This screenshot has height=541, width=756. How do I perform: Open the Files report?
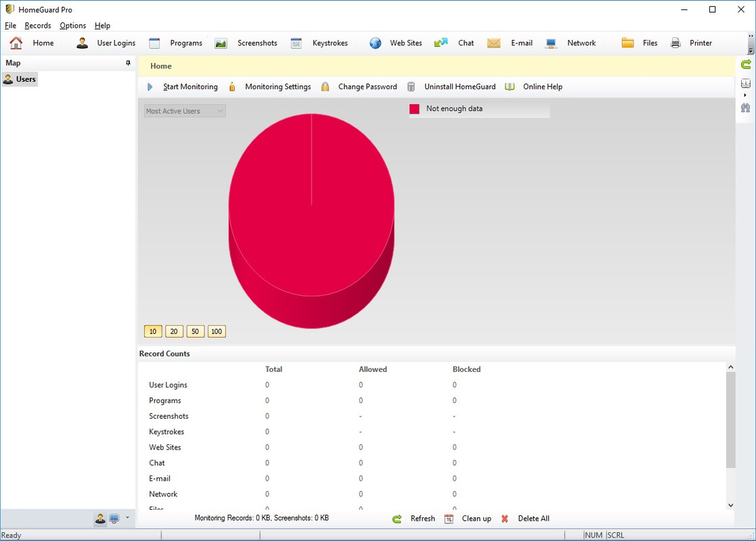640,43
